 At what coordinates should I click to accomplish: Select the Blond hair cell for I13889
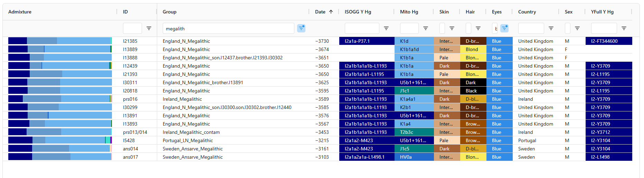tap(473, 49)
